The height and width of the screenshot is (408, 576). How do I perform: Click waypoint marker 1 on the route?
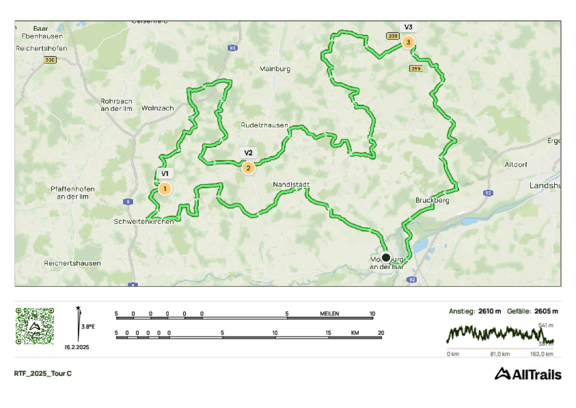[x=165, y=189]
